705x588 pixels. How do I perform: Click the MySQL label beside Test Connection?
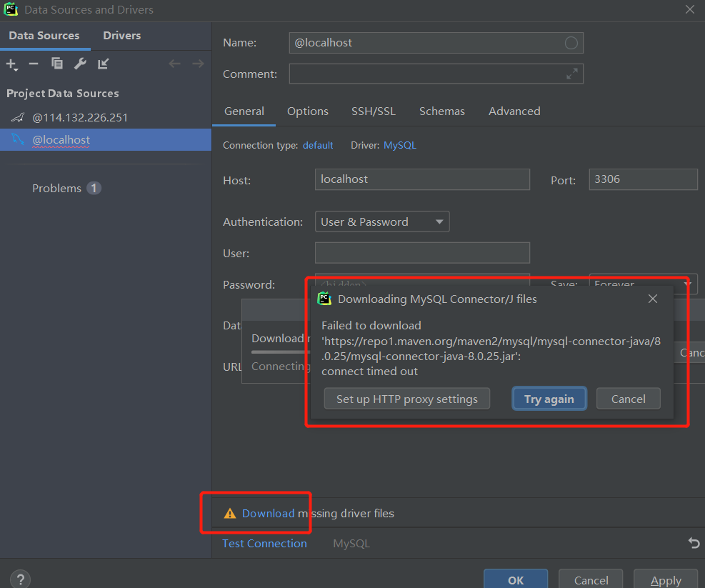coord(351,544)
